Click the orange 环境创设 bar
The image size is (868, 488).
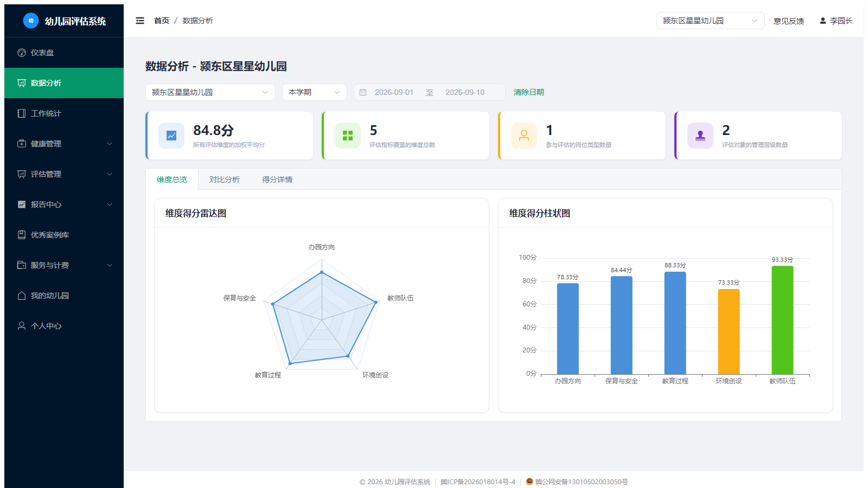[729, 332]
